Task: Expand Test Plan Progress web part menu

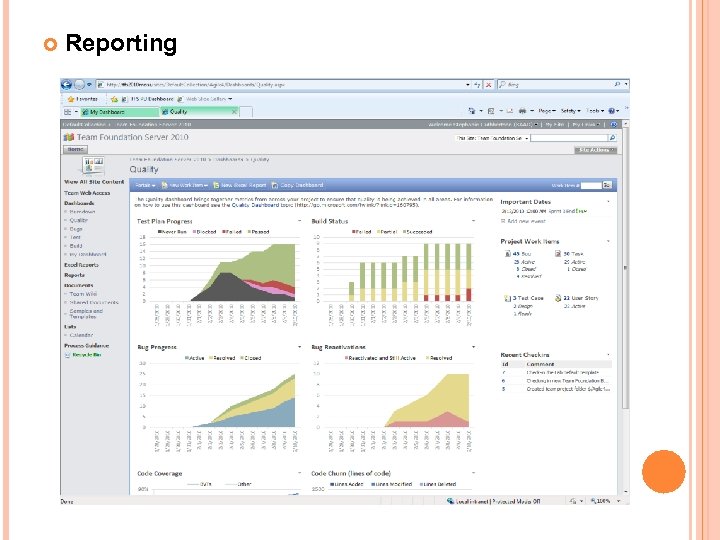Action: [299, 221]
